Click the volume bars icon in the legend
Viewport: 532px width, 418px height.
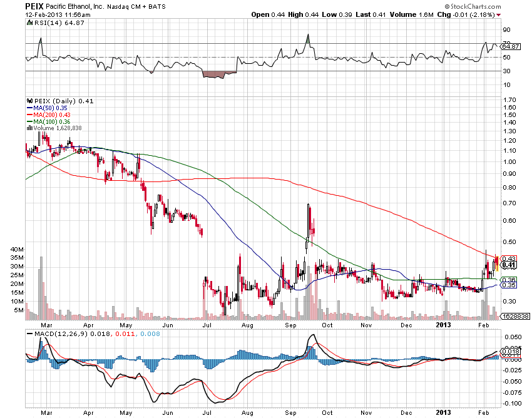[29, 128]
